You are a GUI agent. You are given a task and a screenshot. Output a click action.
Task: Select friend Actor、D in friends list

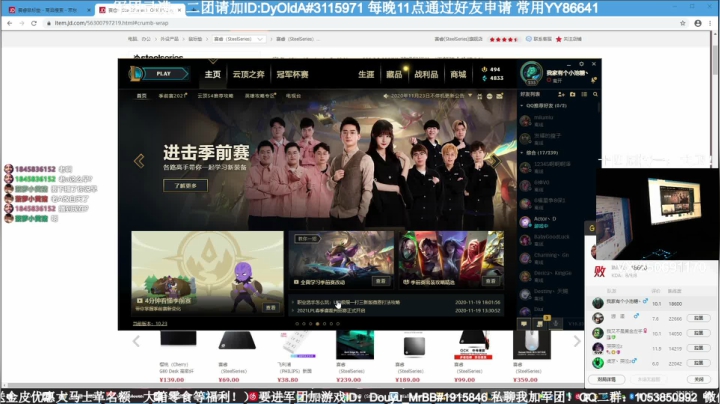point(558,222)
